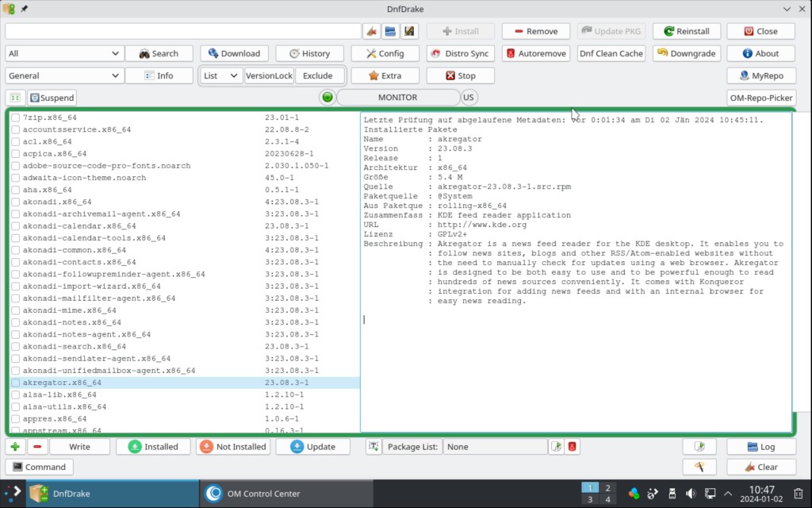
Task: Tick akonadi-mime.x86_64 checkbox
Action: click(x=16, y=310)
